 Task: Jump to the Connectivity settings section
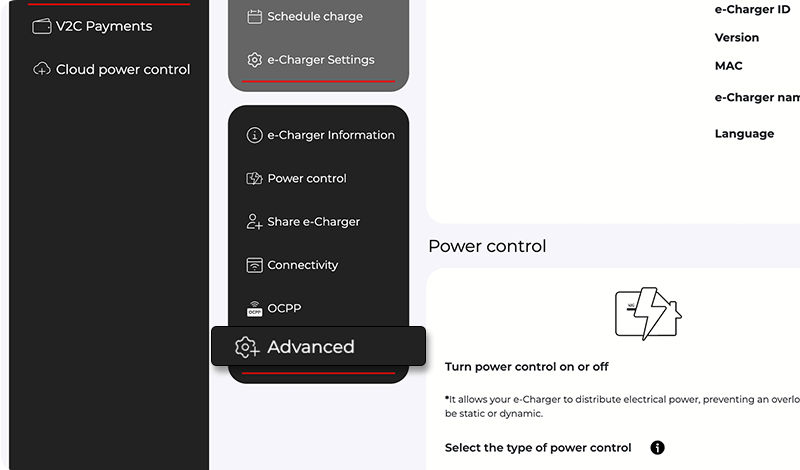(x=303, y=265)
